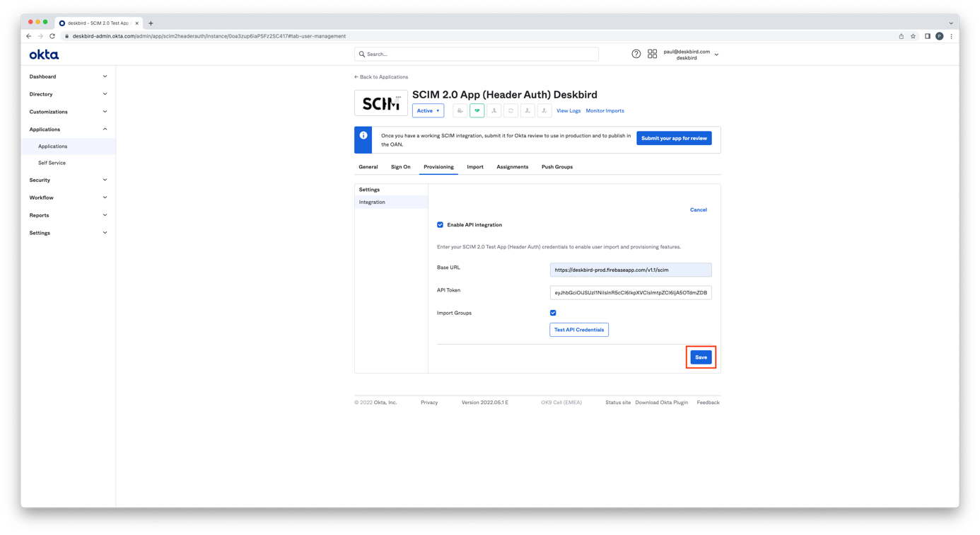Click the Test API Credentials button
This screenshot has width=980, height=535.
[578, 330]
